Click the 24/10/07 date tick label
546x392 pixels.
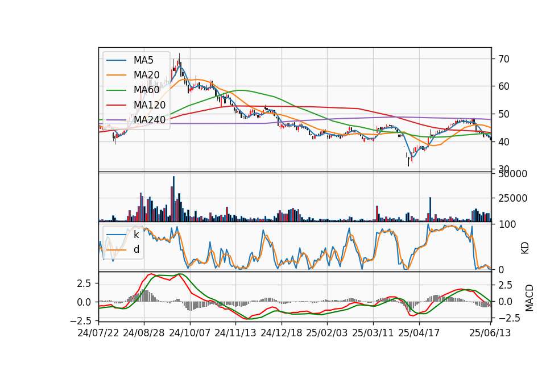point(190,333)
